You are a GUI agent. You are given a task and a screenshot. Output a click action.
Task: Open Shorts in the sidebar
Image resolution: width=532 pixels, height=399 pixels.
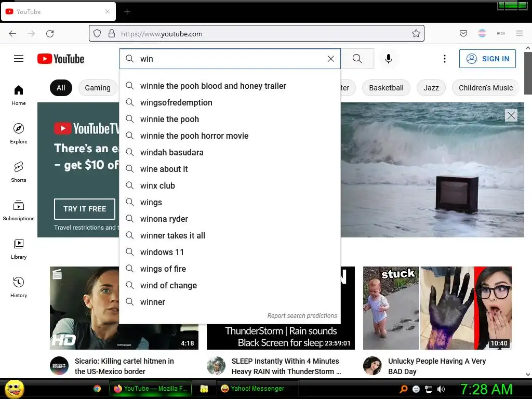click(19, 172)
